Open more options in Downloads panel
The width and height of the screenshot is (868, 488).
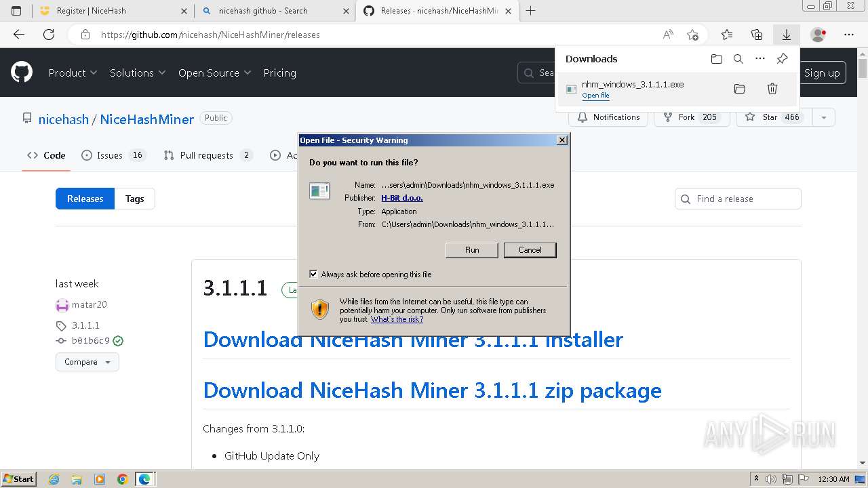point(760,59)
